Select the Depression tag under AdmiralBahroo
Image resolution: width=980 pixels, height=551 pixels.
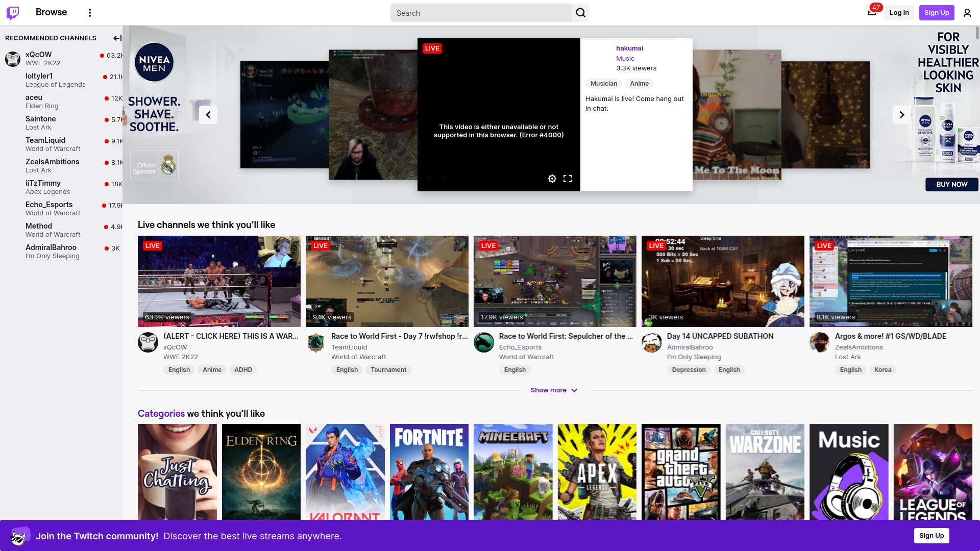[x=689, y=370]
